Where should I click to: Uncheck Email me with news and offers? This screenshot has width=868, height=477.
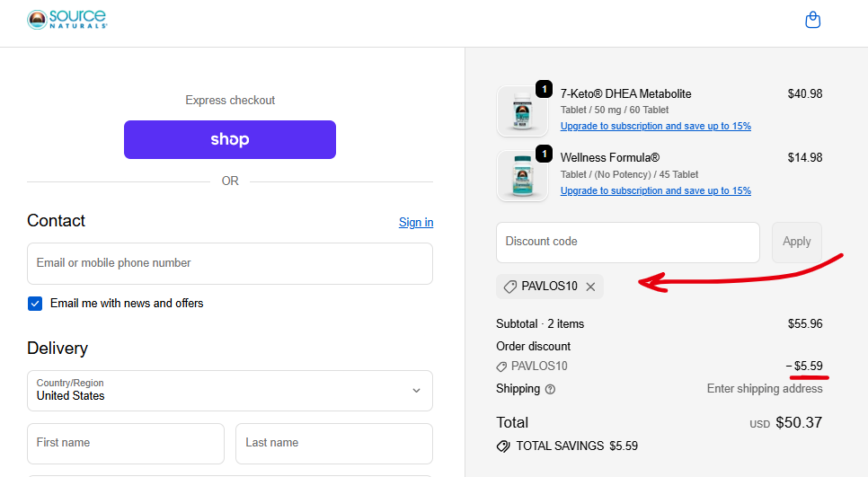(x=35, y=304)
